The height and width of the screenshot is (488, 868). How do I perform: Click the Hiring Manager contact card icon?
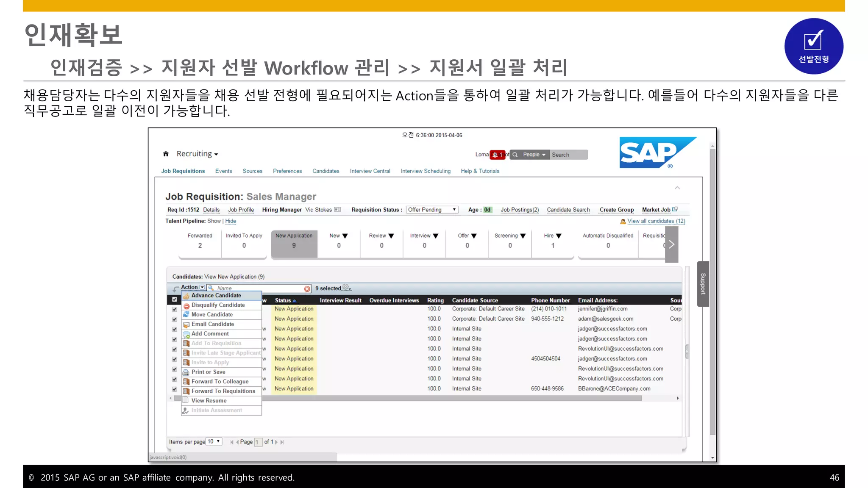(337, 210)
